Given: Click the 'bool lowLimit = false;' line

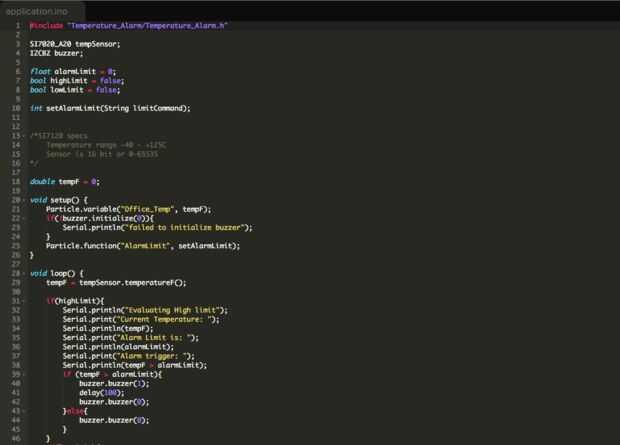Looking at the screenshot, I should (75, 90).
